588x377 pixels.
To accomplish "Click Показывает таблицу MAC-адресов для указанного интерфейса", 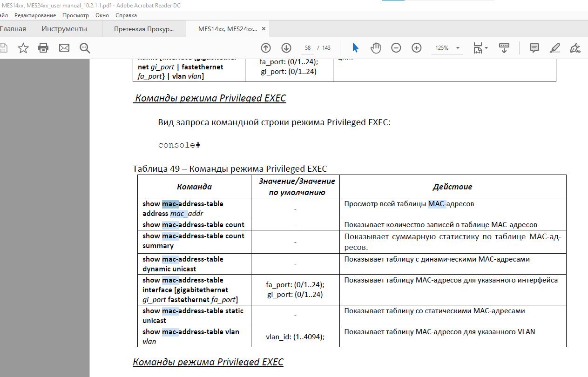I will (451, 280).
